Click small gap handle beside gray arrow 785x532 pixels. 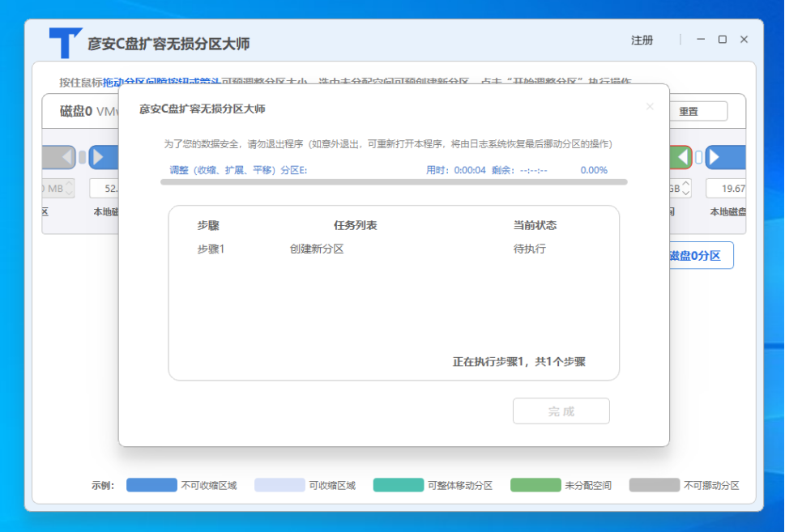(82, 158)
